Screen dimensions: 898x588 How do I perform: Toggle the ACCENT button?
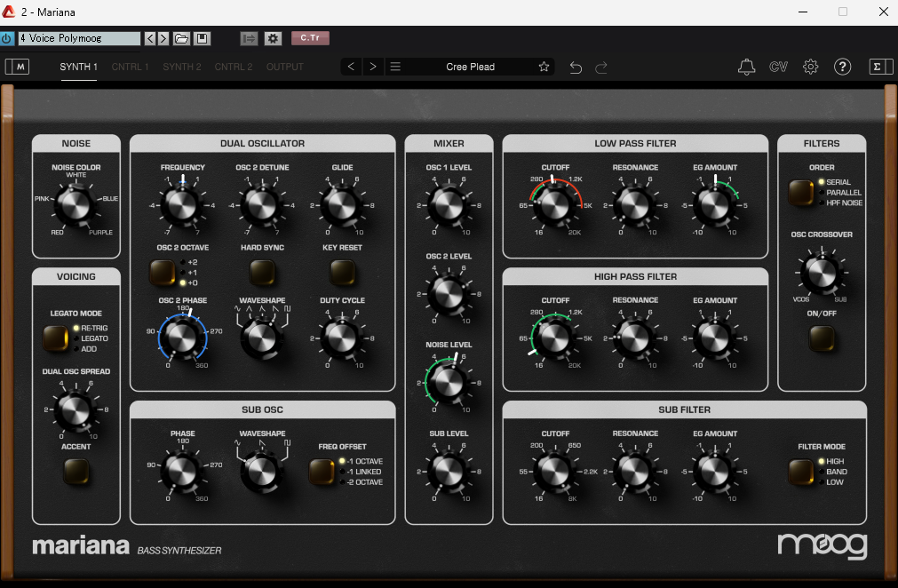coord(75,472)
